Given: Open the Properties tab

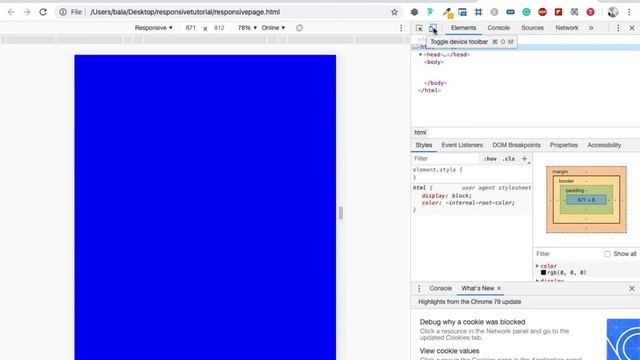Looking at the screenshot, I should (x=564, y=145).
